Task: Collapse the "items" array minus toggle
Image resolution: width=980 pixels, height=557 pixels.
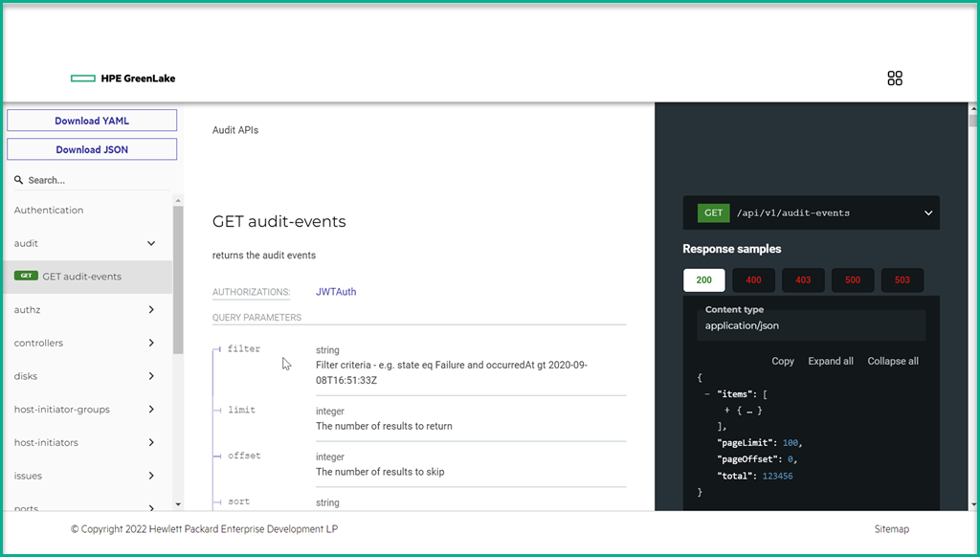Action: coord(707,394)
